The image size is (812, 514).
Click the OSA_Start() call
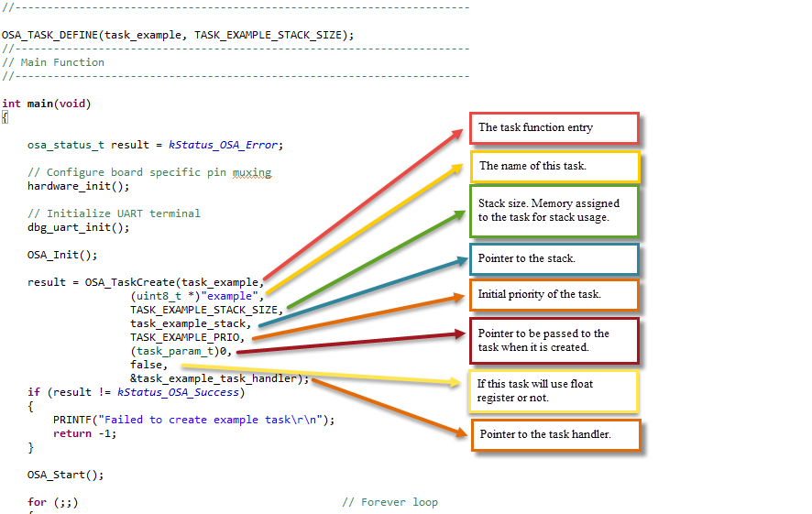(x=65, y=476)
